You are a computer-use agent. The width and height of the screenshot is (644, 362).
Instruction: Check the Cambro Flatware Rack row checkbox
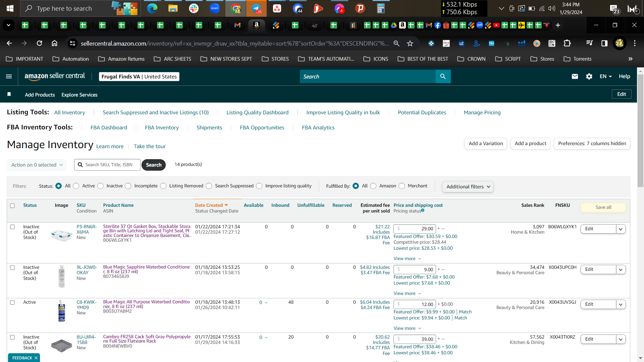pyautogui.click(x=12, y=337)
